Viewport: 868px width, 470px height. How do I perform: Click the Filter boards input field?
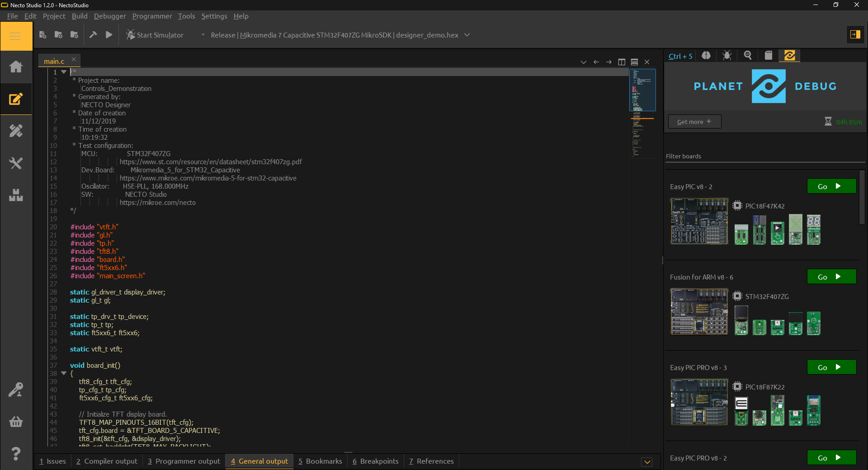[x=765, y=156]
